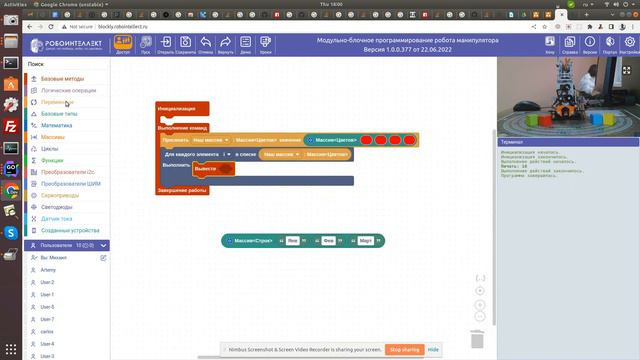Zoom out the Blockly workspace

(x=480, y=316)
